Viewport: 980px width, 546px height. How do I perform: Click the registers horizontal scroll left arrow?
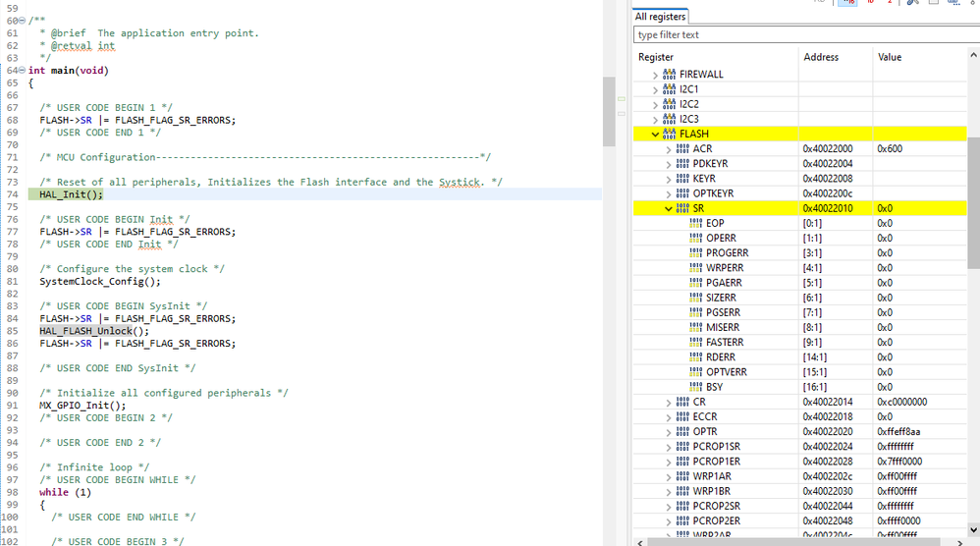[x=640, y=542]
